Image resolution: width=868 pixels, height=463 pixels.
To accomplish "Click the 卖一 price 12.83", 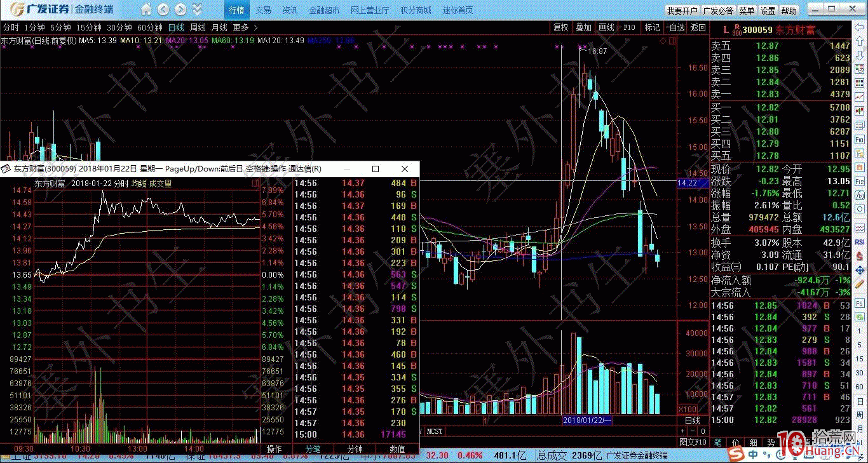I will pyautogui.click(x=767, y=94).
